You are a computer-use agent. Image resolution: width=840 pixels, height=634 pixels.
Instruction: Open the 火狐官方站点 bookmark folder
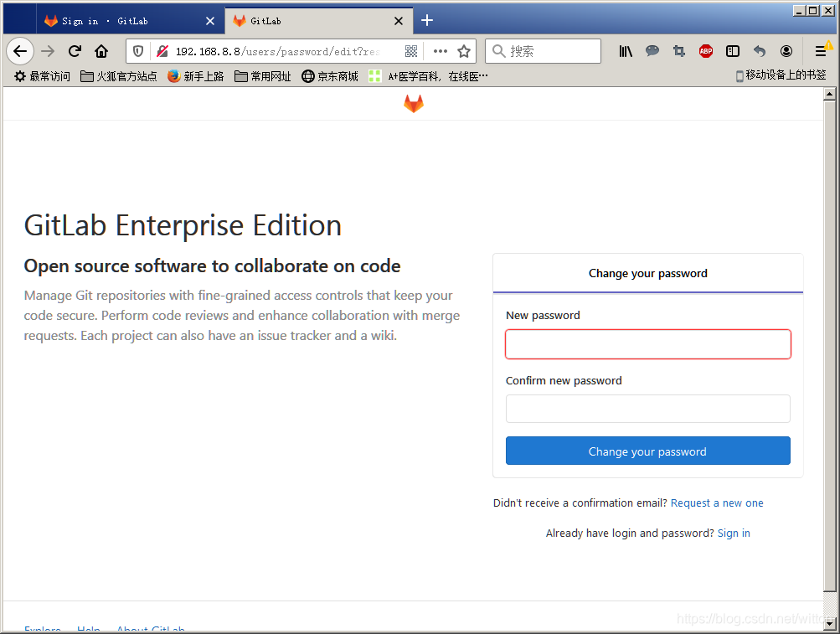click(x=118, y=77)
